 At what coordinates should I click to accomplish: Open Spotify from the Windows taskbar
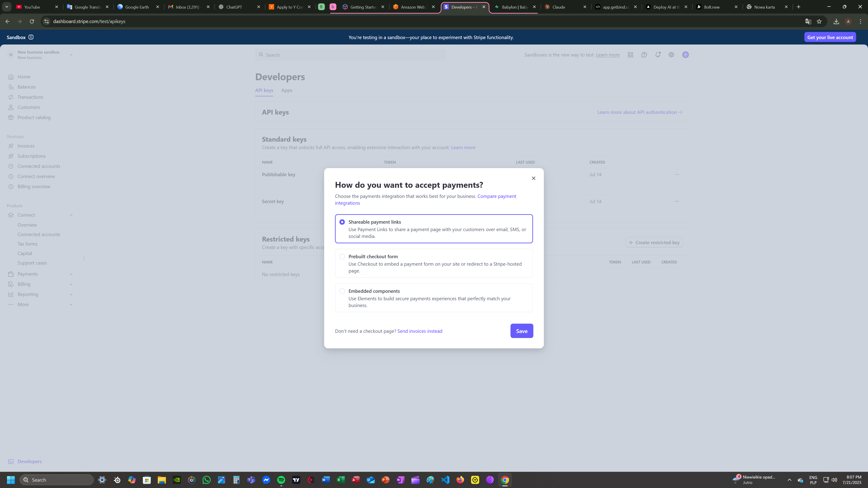point(281,480)
